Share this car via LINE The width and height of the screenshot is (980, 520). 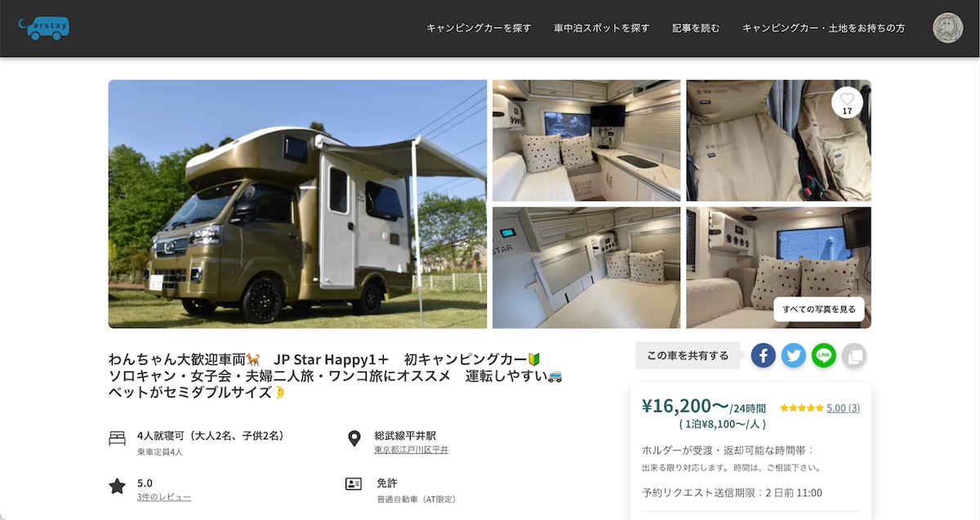pyautogui.click(x=824, y=355)
